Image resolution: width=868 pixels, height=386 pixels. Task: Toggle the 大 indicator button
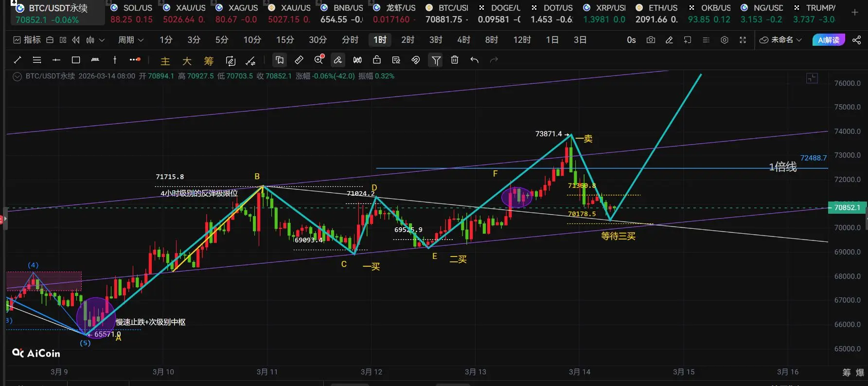(187, 61)
